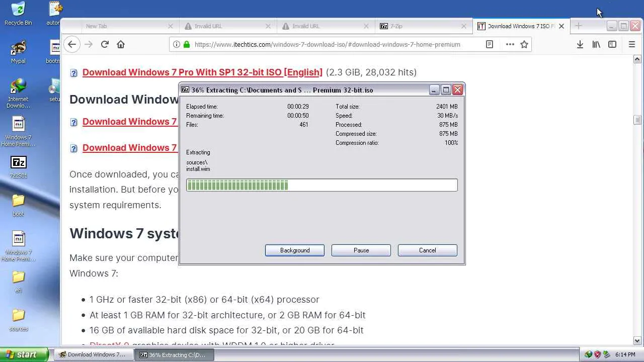Send the extraction to Background

(295, 250)
